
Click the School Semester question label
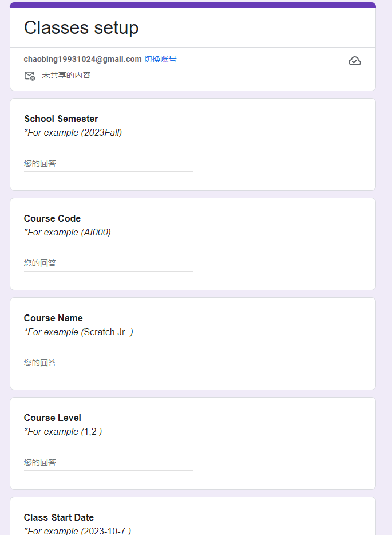[61, 119]
